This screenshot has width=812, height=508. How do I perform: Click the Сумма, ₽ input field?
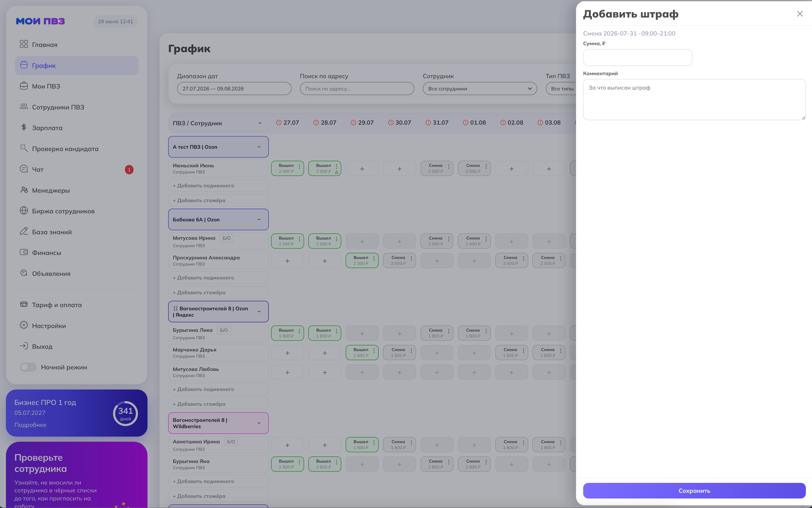tap(637, 57)
